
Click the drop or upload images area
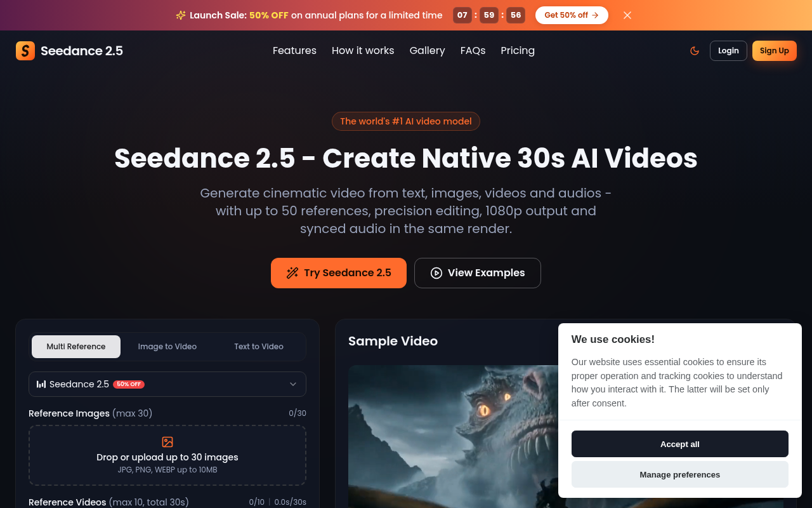[x=167, y=455]
